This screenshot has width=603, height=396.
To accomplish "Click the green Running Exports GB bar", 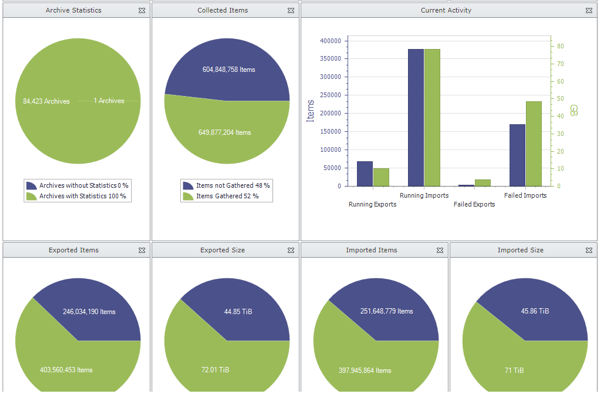I will point(381,177).
